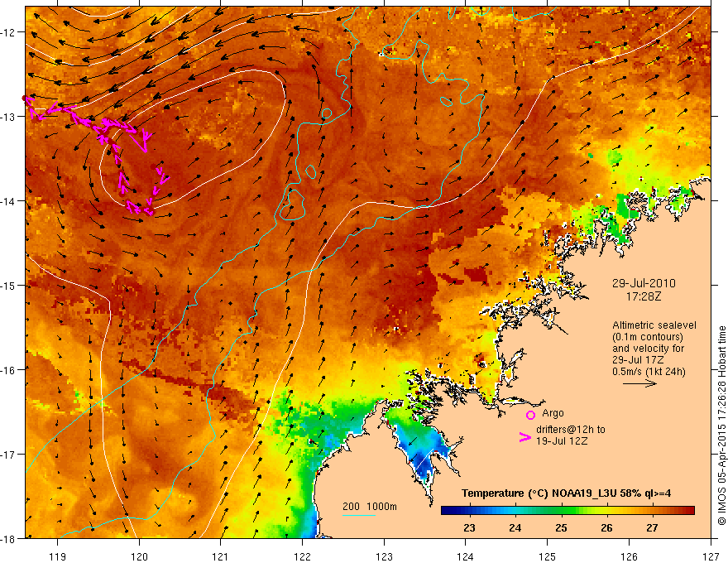The height and width of the screenshot is (563, 728).
Task: Click the magenta Argo circle legend symbol
Action: tap(530, 415)
